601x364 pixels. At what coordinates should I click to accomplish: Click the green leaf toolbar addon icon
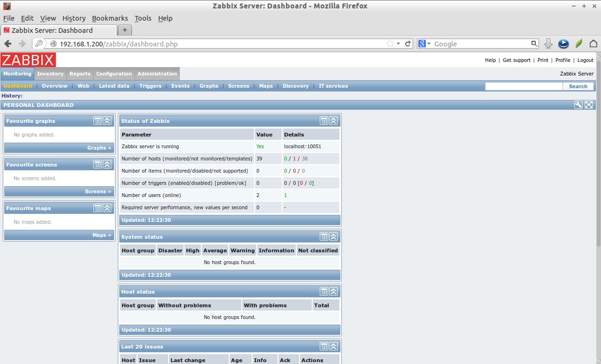(579, 44)
